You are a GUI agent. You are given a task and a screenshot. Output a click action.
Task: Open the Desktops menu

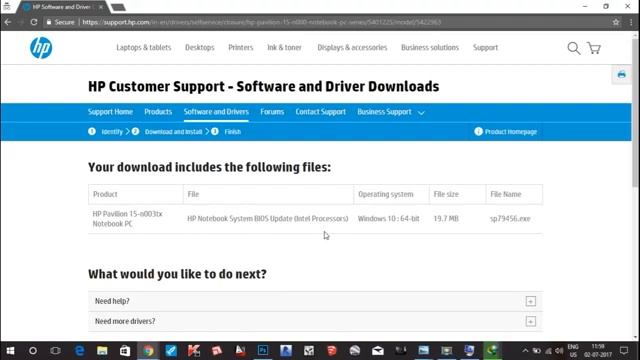point(200,48)
